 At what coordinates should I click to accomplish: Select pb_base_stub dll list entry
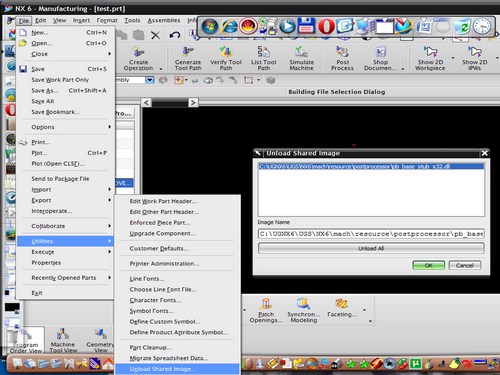coord(371,166)
